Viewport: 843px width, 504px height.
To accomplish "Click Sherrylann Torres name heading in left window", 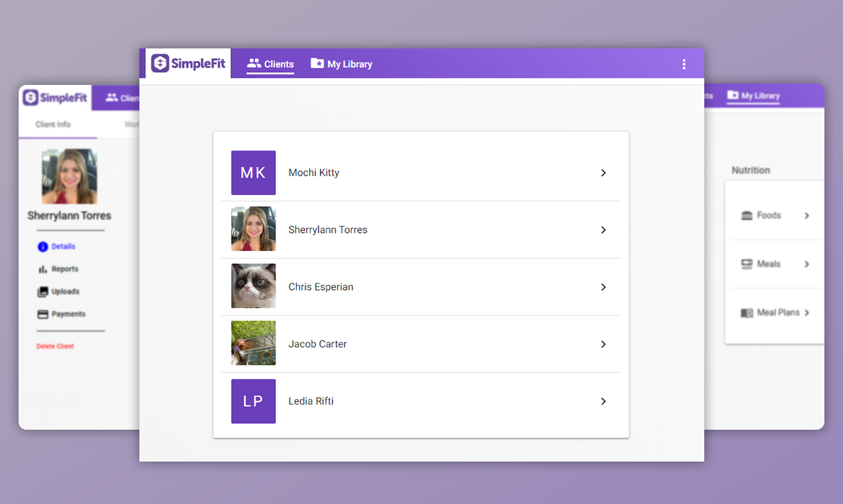I will pos(70,216).
